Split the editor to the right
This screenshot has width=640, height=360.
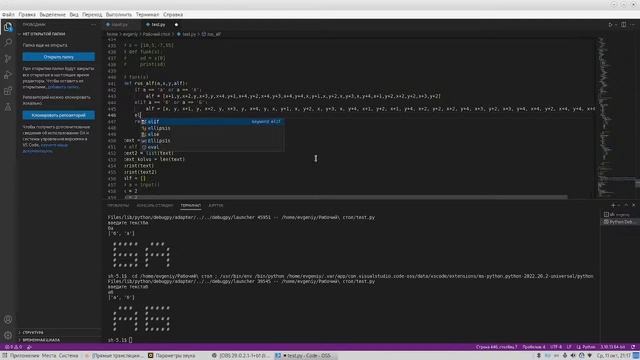click(624, 24)
